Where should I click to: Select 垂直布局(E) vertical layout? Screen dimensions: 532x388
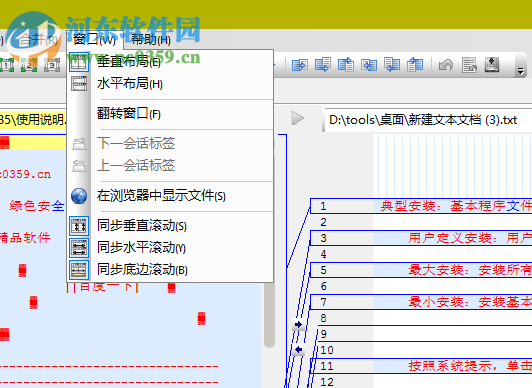[x=170, y=62]
